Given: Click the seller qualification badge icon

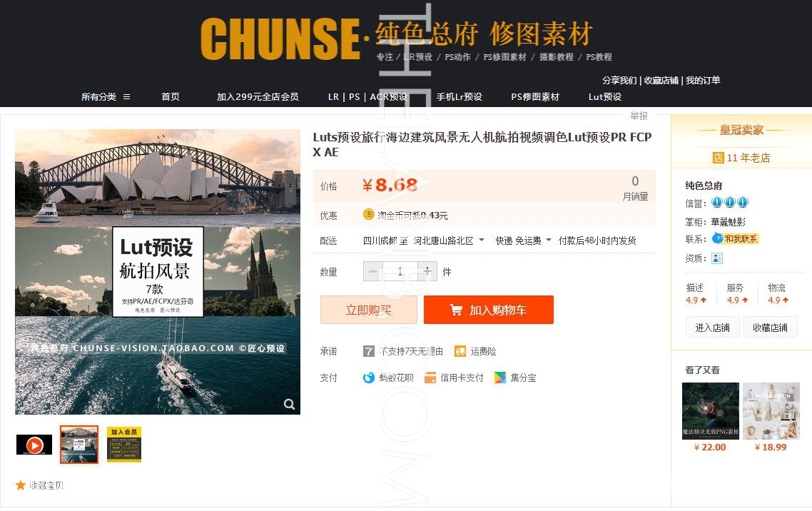Looking at the screenshot, I should point(716,258).
